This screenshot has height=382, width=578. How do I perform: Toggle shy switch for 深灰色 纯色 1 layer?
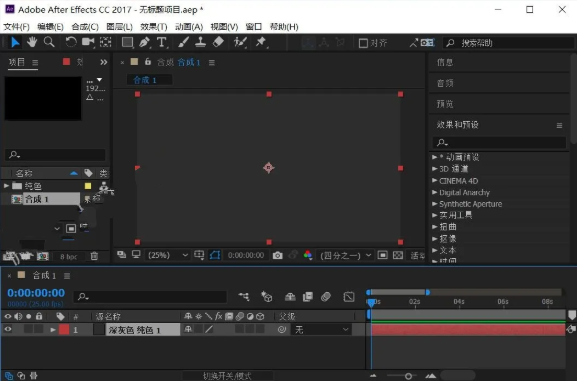[x=188, y=329]
